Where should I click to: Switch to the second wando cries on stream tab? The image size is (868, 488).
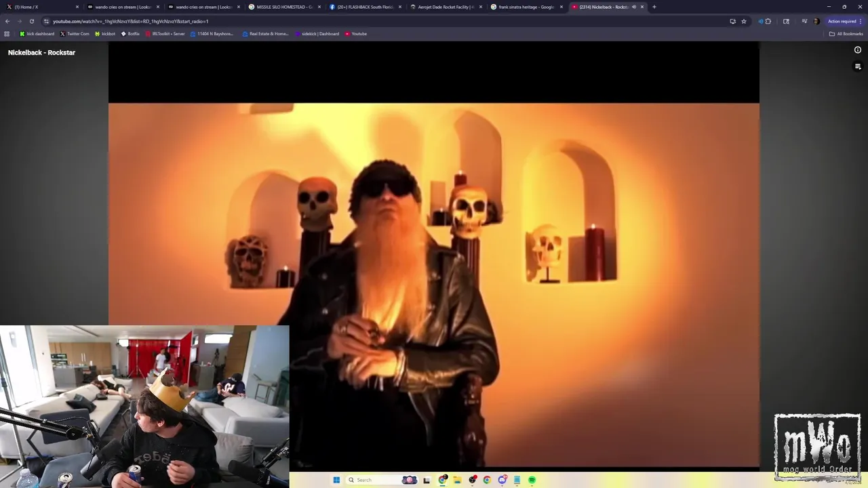(x=203, y=7)
